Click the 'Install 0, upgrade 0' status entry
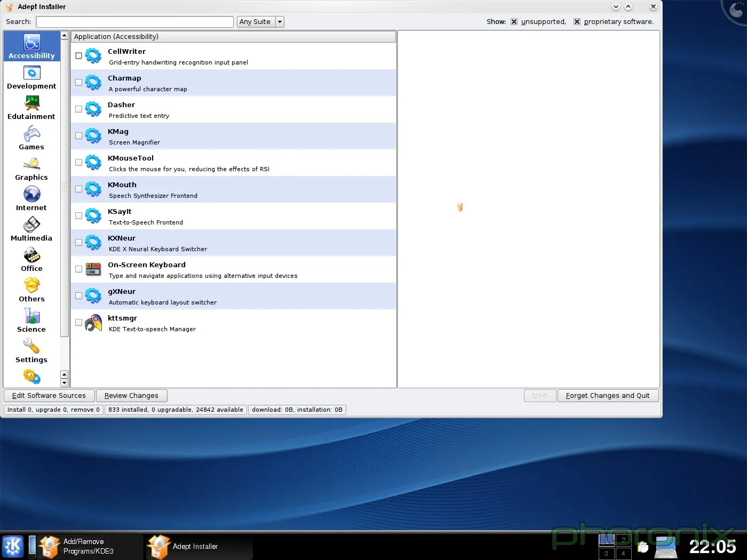Image resolution: width=747 pixels, height=560 pixels. pos(53,410)
